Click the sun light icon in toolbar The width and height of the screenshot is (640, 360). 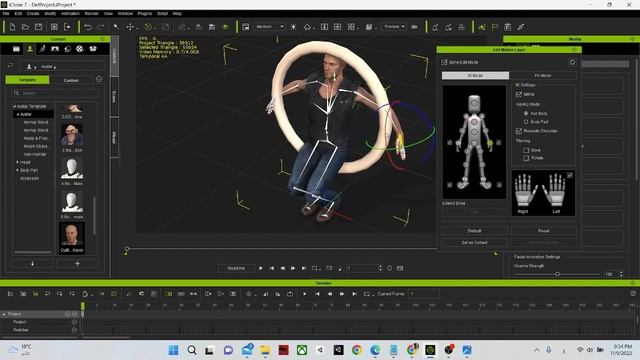293,27
